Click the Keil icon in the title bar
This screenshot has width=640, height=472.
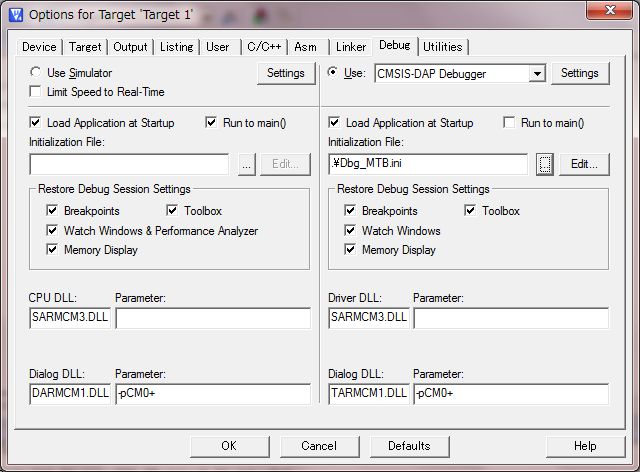(14, 13)
